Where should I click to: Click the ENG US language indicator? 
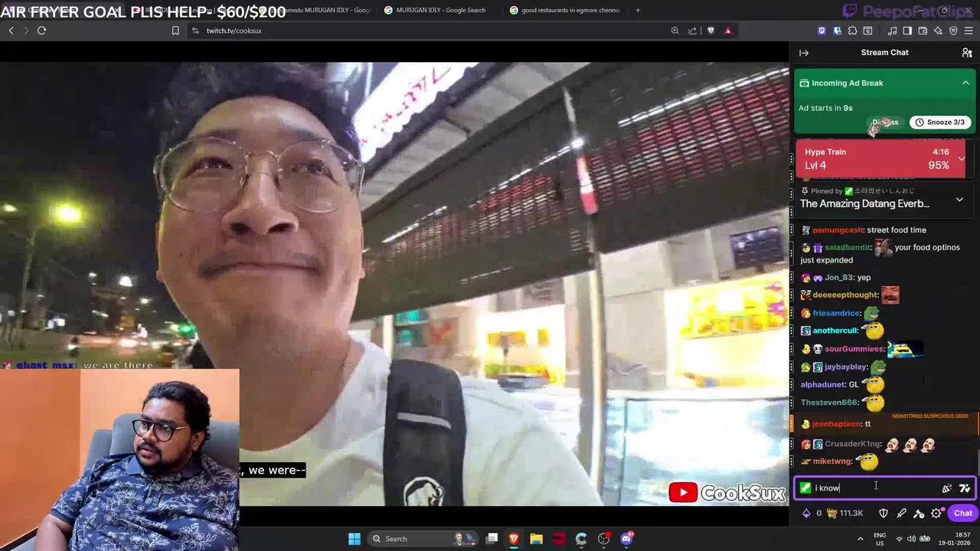(x=880, y=539)
